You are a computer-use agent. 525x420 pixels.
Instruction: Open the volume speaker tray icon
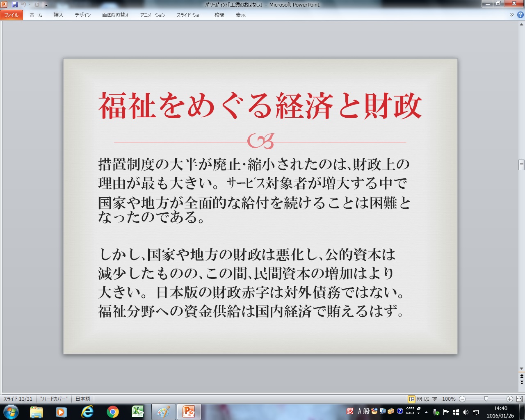click(466, 412)
